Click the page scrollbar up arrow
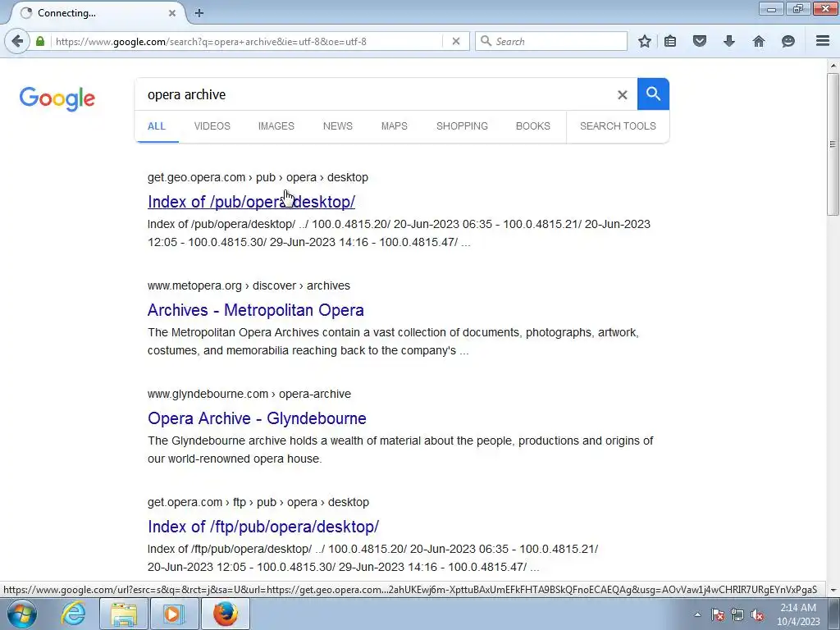840x630 pixels. pyautogui.click(x=833, y=66)
